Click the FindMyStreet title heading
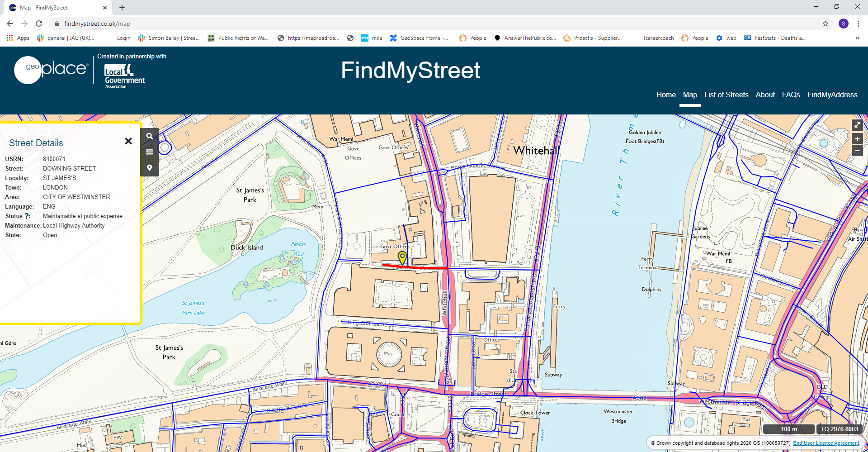The image size is (868, 452). (410, 70)
